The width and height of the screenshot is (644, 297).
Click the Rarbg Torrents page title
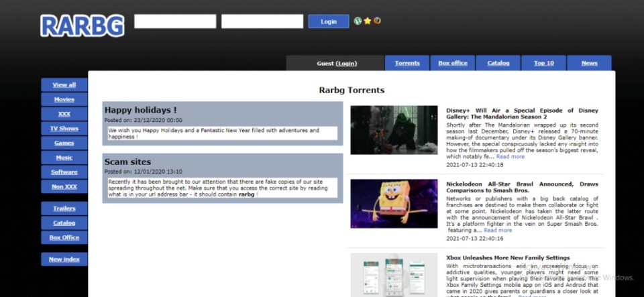point(352,91)
